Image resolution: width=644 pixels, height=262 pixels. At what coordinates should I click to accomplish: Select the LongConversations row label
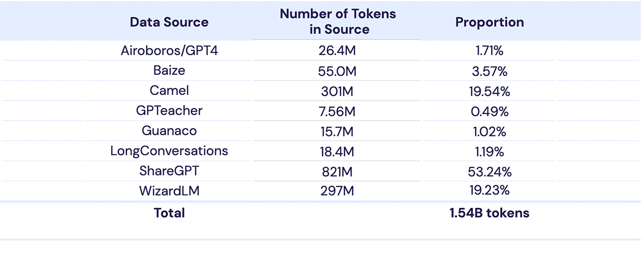[169, 151]
